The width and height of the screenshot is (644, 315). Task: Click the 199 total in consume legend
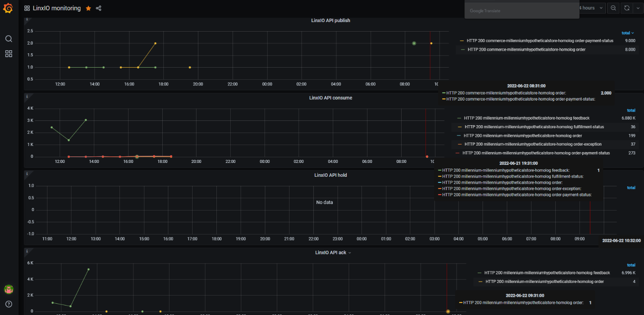tap(632, 136)
